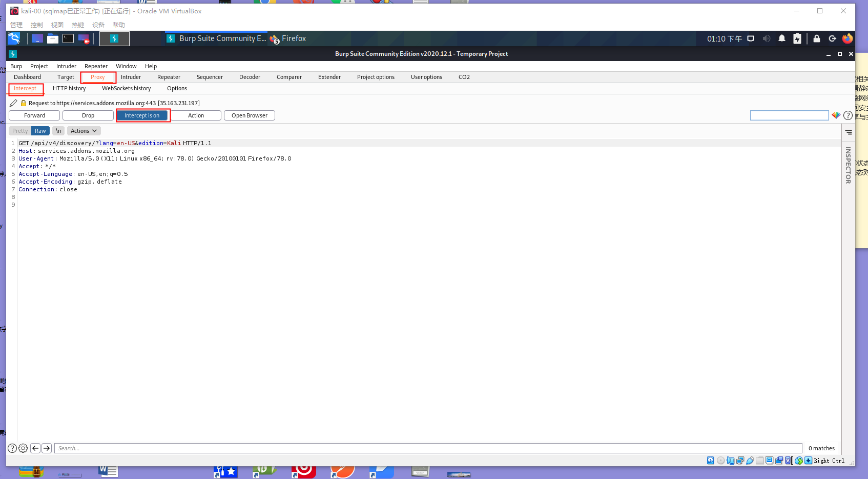868x479 pixels.
Task: Toggle non-printable characters \n button
Action: 58,131
